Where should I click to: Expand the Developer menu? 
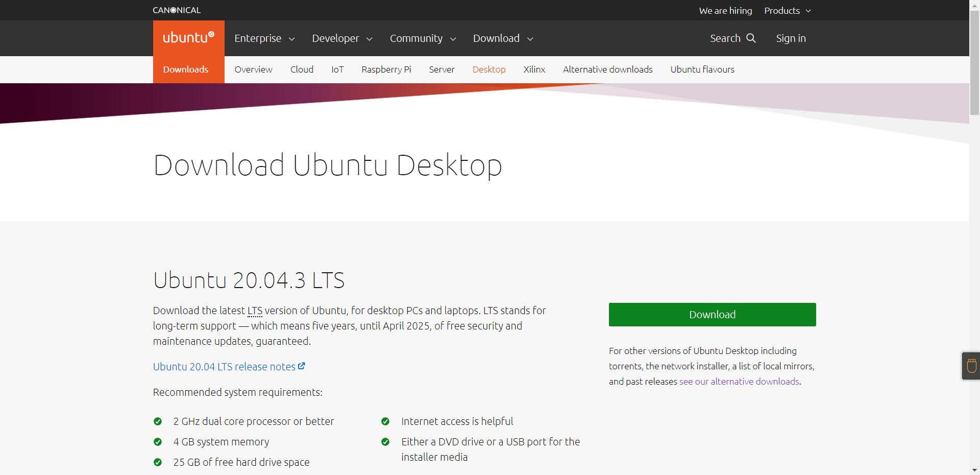tap(342, 38)
